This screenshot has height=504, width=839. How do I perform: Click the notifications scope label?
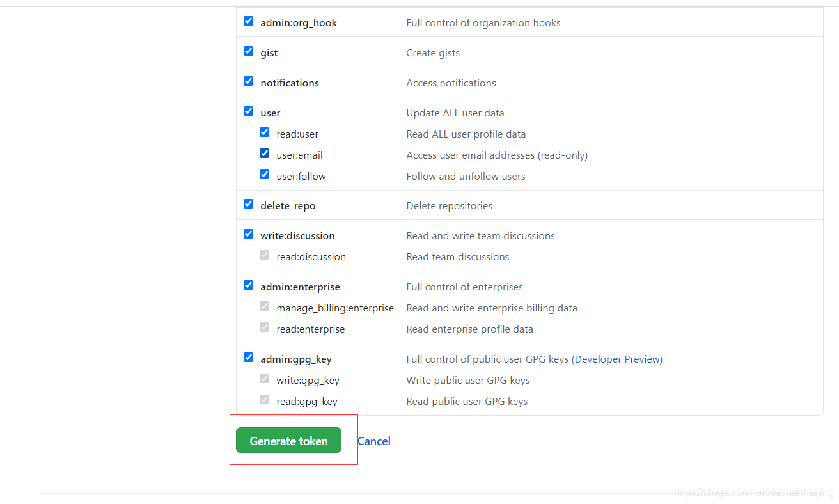290,83
